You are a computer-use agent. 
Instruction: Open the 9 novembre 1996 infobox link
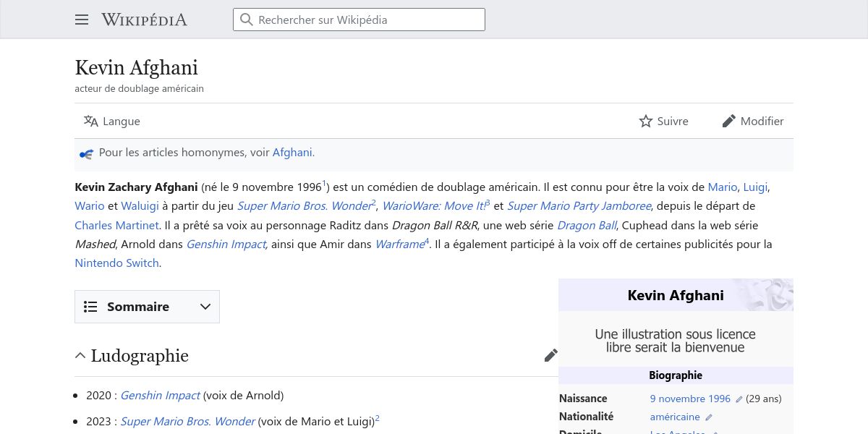point(690,399)
